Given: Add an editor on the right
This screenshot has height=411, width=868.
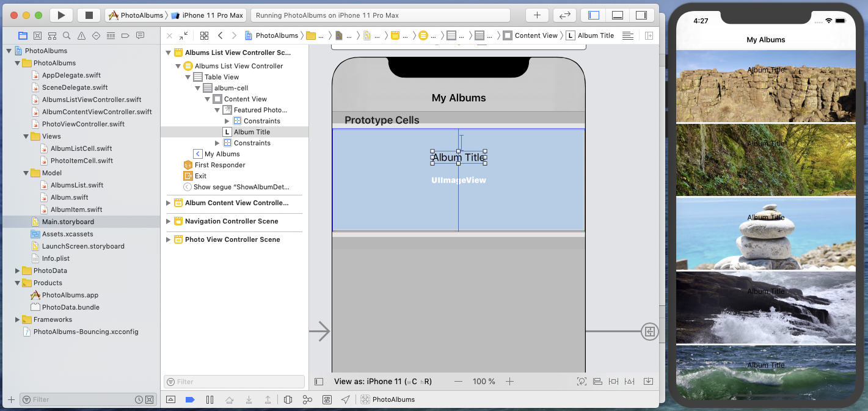Looking at the screenshot, I should 649,35.
